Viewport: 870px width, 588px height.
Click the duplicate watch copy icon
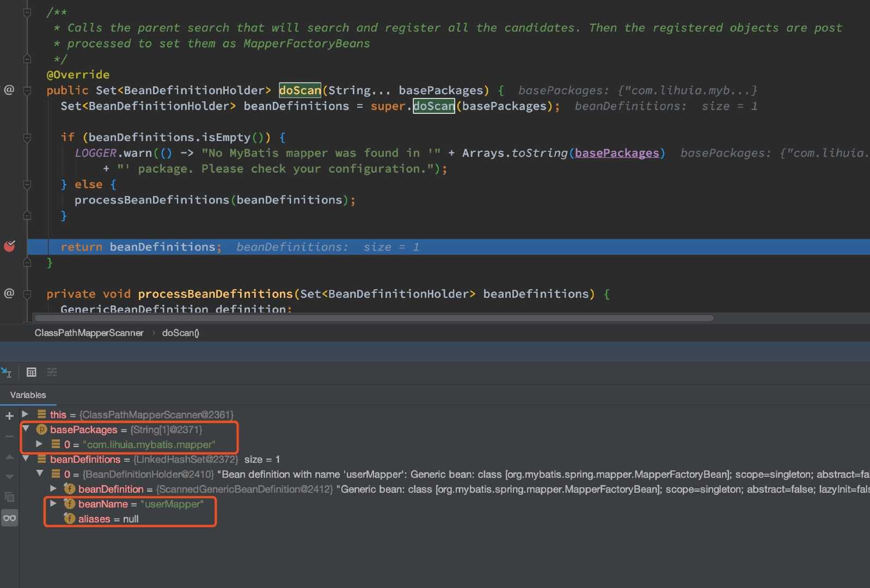pos(9,497)
